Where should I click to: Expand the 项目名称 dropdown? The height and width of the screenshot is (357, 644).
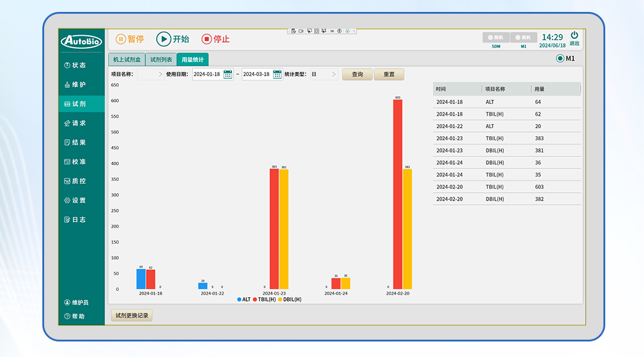150,75
